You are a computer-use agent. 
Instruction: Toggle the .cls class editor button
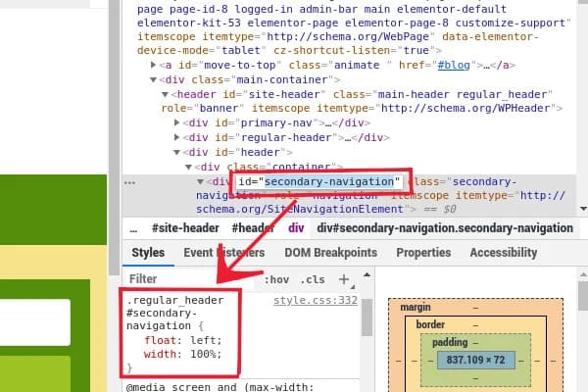(313, 279)
